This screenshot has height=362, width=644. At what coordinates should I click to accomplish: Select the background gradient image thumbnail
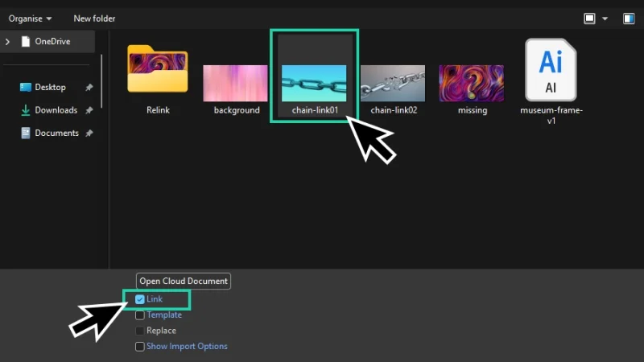(236, 83)
